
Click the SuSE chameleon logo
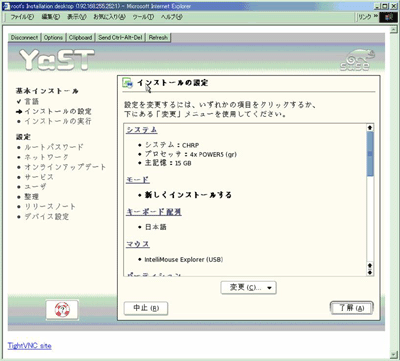pos(358,60)
